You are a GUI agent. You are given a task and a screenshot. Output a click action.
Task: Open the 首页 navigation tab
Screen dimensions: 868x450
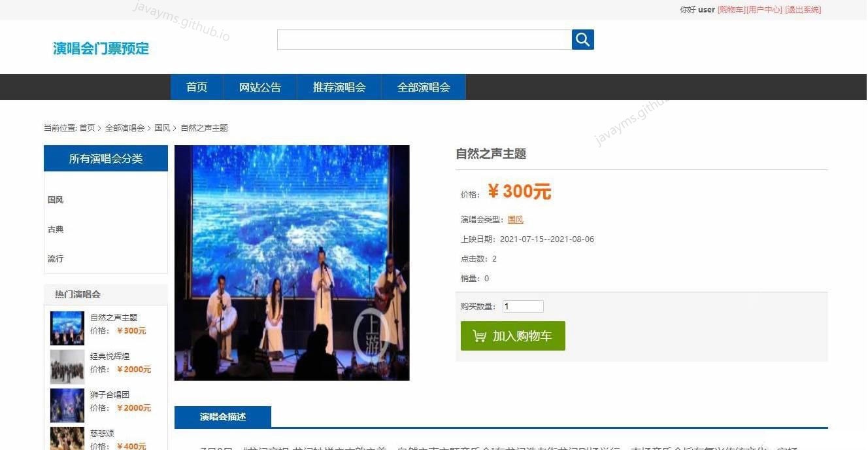pos(197,87)
